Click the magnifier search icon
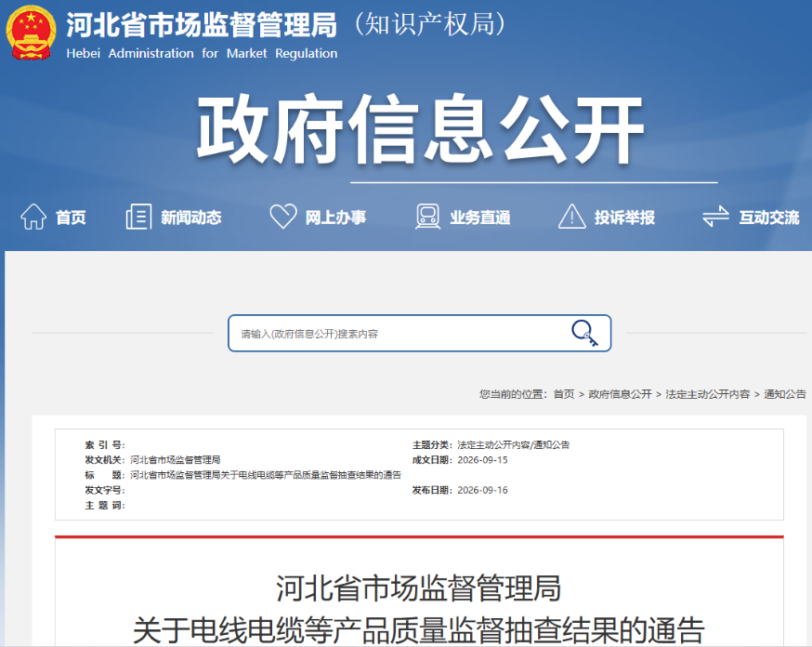 [x=584, y=333]
